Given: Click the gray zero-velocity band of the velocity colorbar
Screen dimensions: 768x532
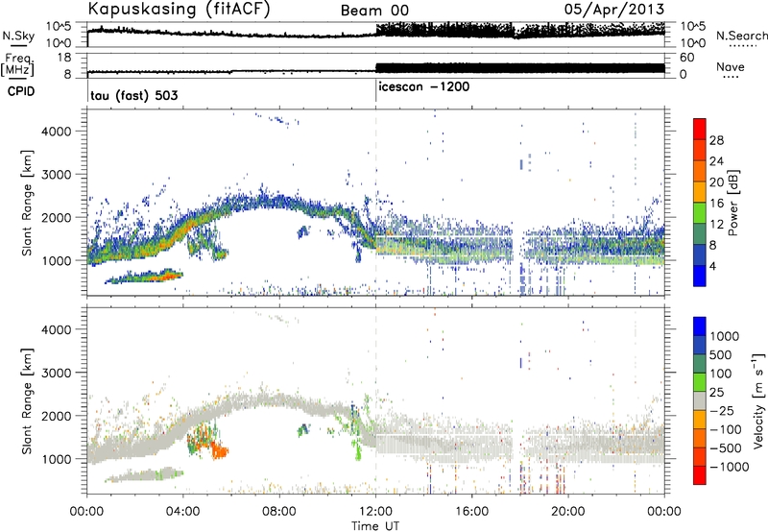Looking at the screenshot, I should (x=700, y=400).
